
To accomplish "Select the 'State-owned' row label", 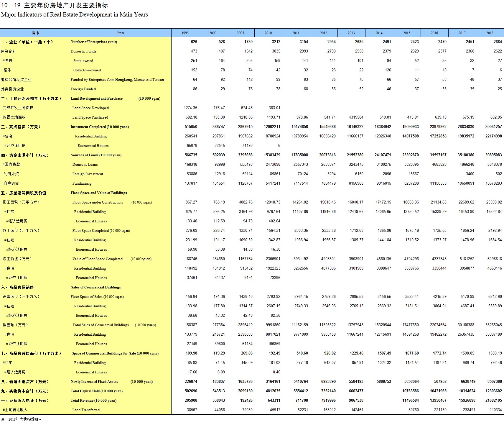I will pyautogui.click(x=83, y=61).
